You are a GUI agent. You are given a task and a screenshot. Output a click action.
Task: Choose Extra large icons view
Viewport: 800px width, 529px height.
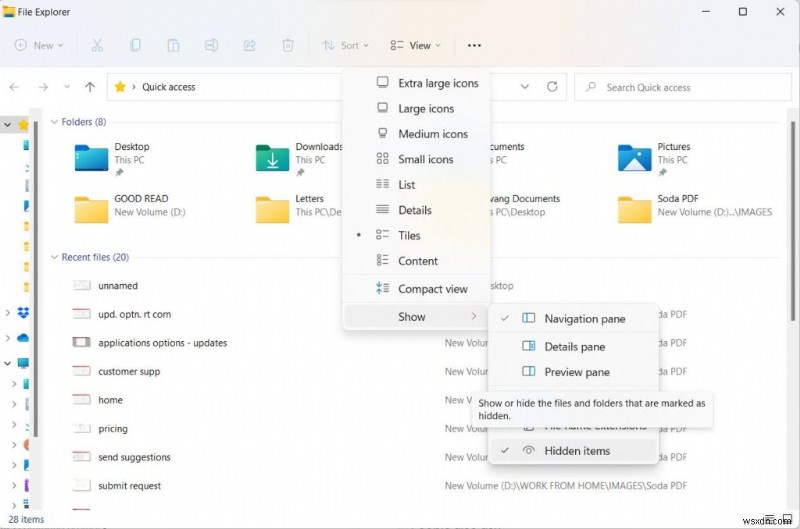(416, 83)
